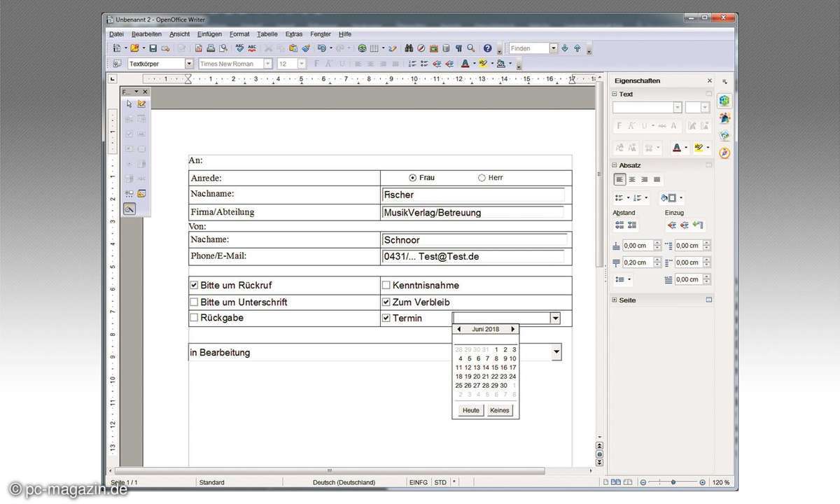
Task: Open the Format menu
Action: [x=239, y=34]
